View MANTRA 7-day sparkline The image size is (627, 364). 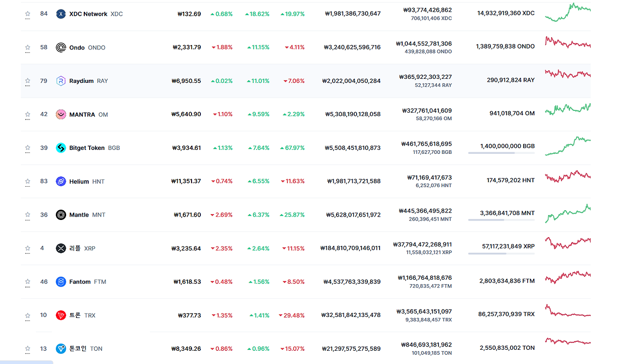tap(568, 109)
